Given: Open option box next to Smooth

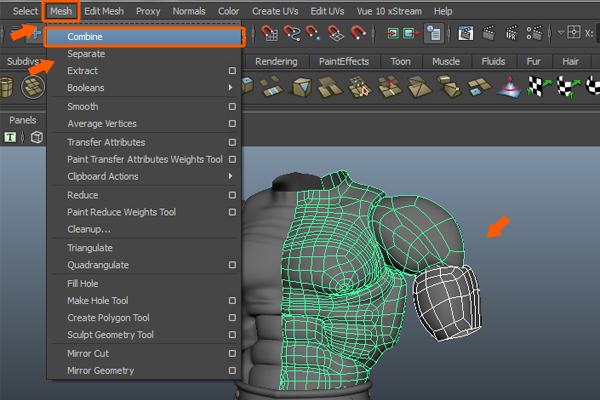Looking at the screenshot, I should [x=232, y=106].
